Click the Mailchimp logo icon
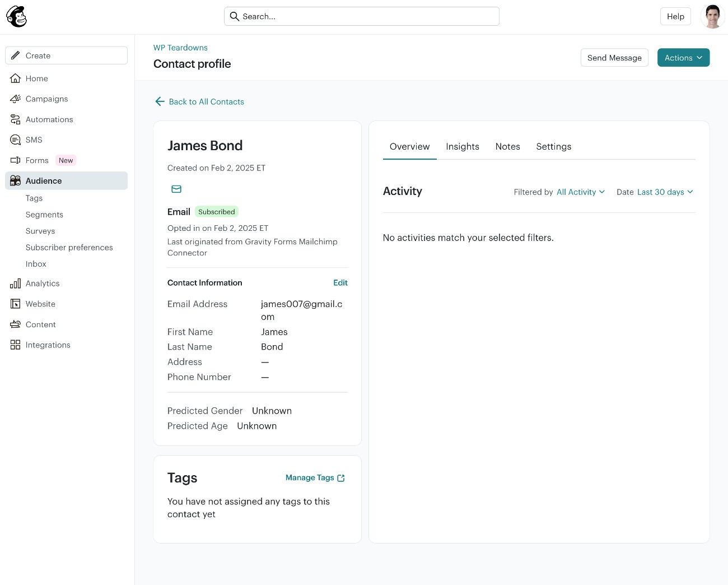 [16, 16]
